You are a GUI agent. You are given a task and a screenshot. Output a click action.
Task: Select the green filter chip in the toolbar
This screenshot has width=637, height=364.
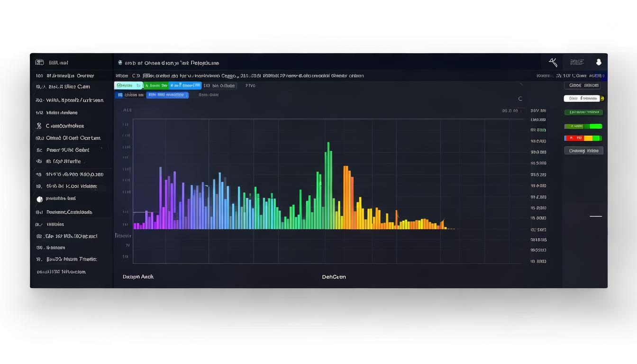click(156, 85)
